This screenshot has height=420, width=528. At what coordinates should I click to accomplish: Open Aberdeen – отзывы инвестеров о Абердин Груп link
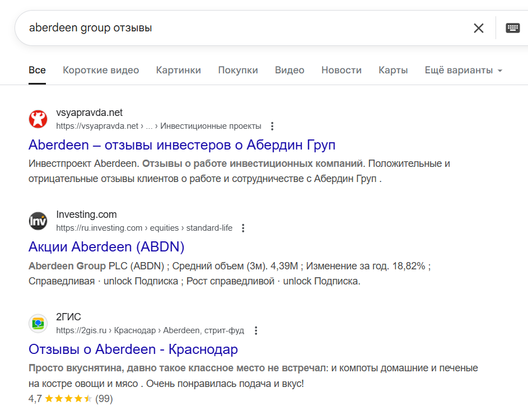(x=182, y=145)
